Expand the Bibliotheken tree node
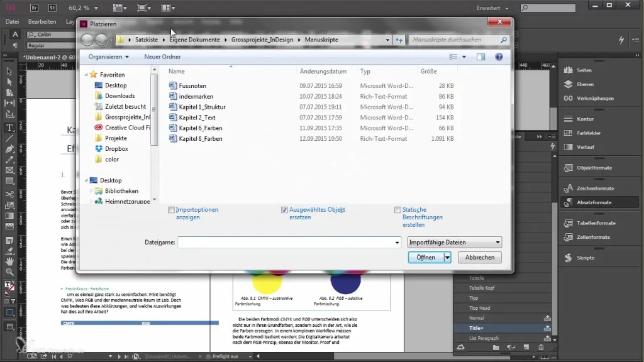The height and width of the screenshot is (362, 644). point(91,191)
